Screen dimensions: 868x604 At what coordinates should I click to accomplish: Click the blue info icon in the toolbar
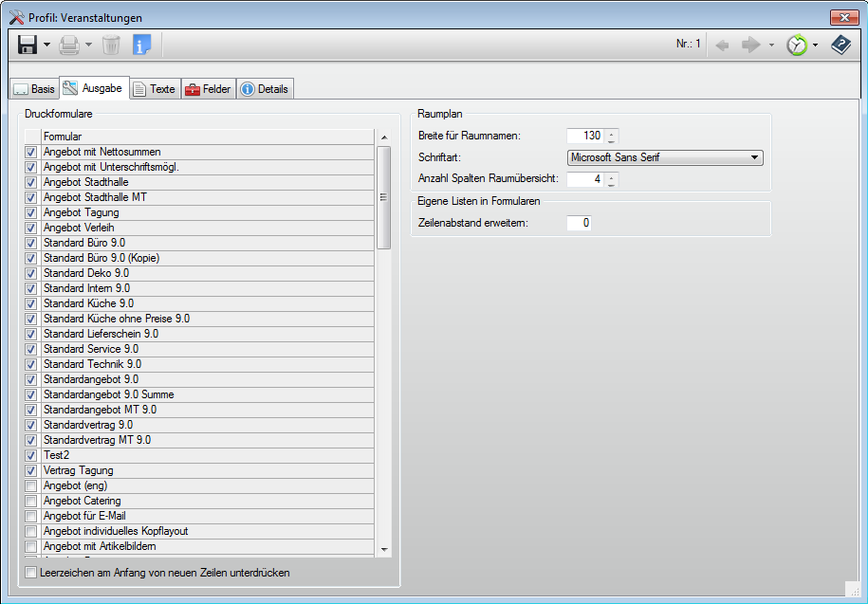pyautogui.click(x=141, y=45)
